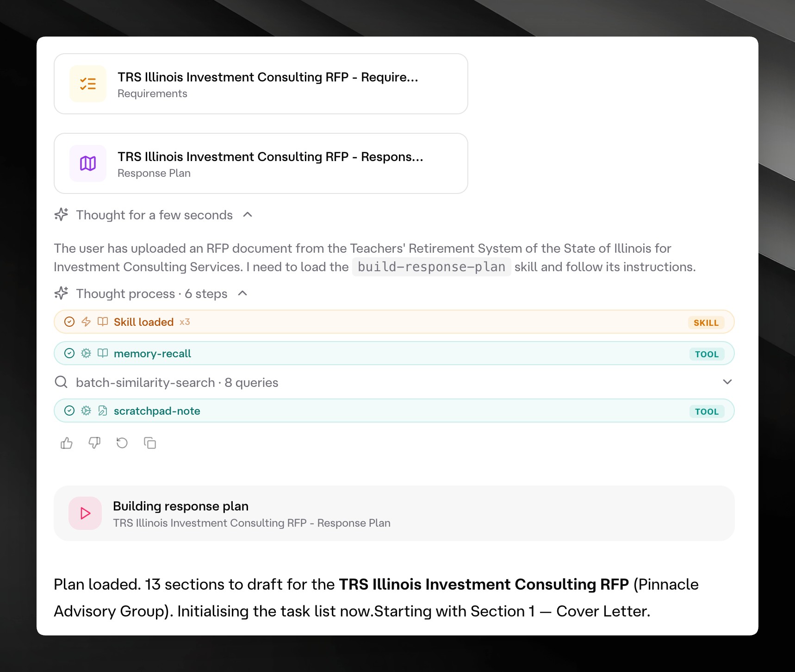The image size is (795, 672).
Task: Click the SKILL badge
Action: (706, 323)
